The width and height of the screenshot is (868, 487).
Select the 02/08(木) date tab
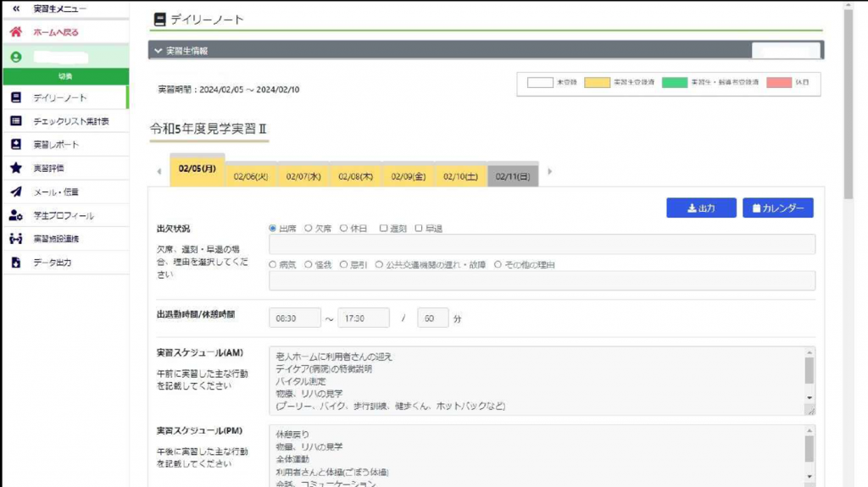[x=355, y=176]
